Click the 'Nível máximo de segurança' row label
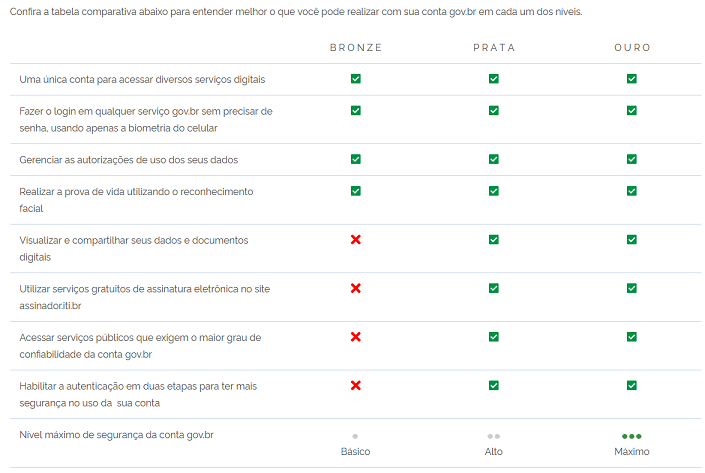The width and height of the screenshot is (705, 473). coord(117,435)
